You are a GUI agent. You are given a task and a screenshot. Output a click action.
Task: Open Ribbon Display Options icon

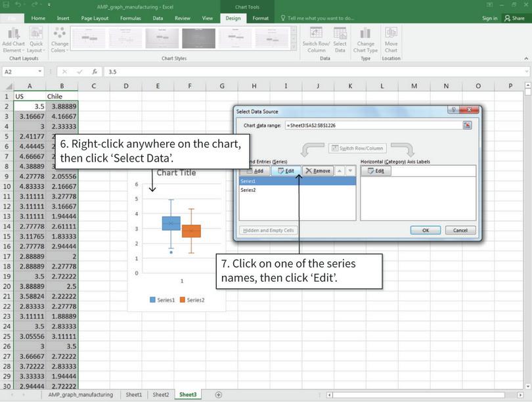click(x=489, y=5)
